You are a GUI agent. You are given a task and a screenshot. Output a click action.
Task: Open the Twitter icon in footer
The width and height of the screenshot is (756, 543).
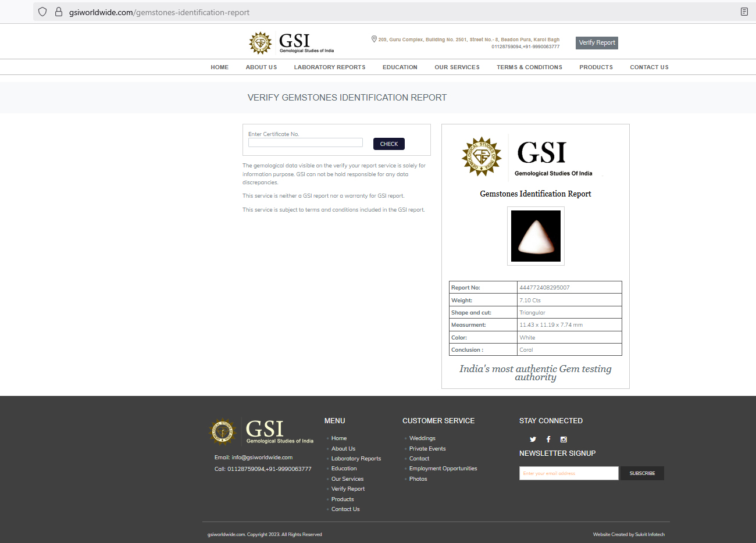533,440
